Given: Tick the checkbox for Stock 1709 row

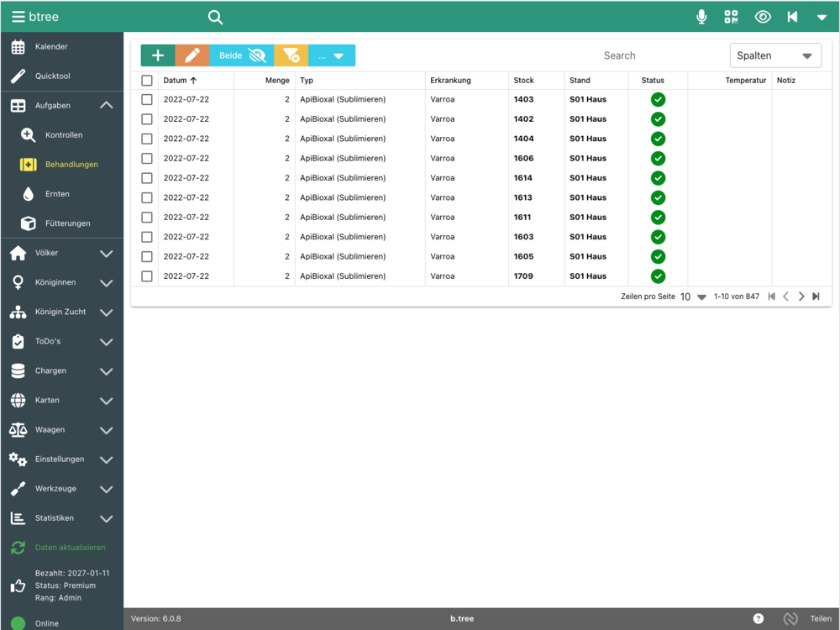Looking at the screenshot, I should pos(147,276).
